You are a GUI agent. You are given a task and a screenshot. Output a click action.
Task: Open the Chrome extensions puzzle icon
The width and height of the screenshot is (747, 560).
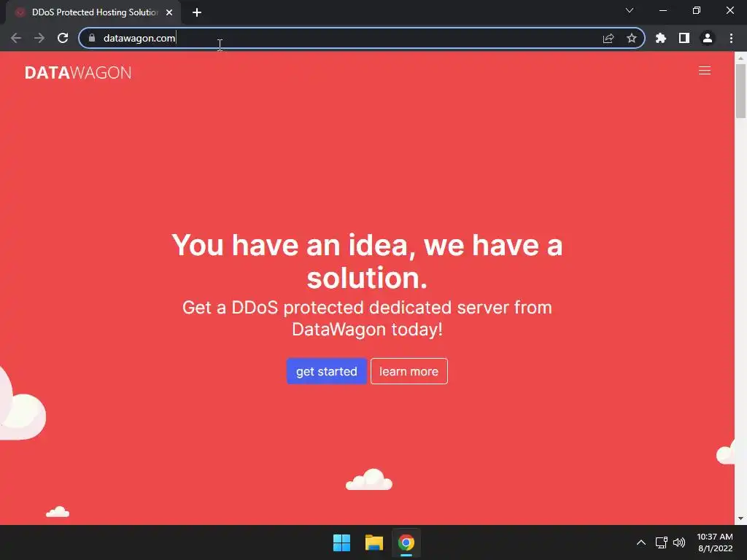click(x=661, y=38)
